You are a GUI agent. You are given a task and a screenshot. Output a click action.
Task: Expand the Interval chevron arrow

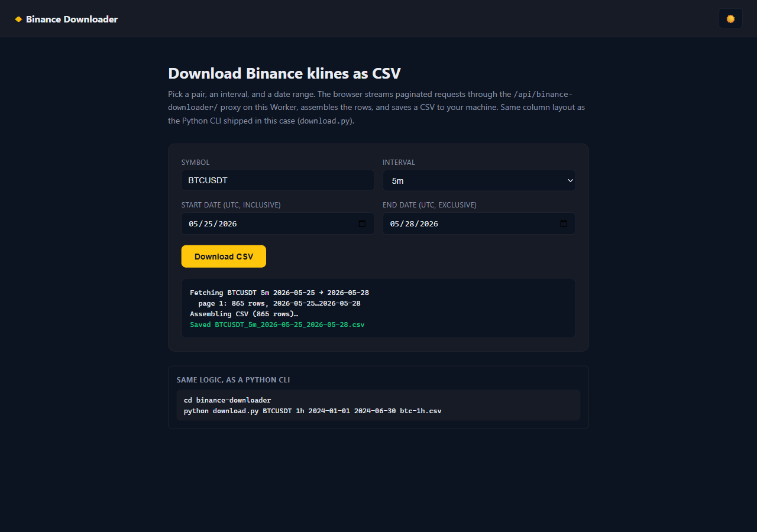(570, 180)
